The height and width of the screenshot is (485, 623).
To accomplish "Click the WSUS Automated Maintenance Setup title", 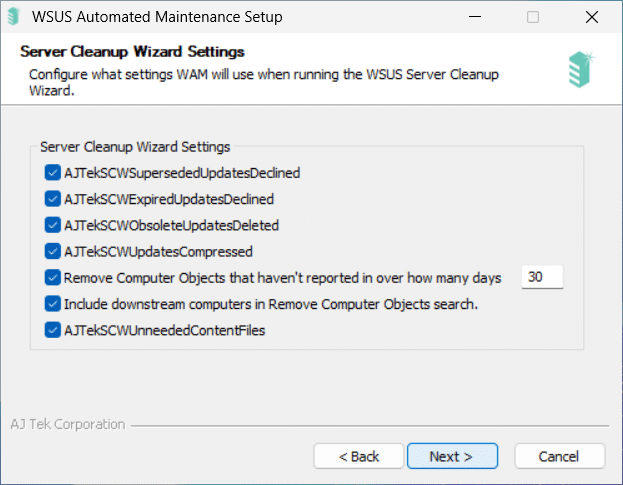I will [157, 17].
